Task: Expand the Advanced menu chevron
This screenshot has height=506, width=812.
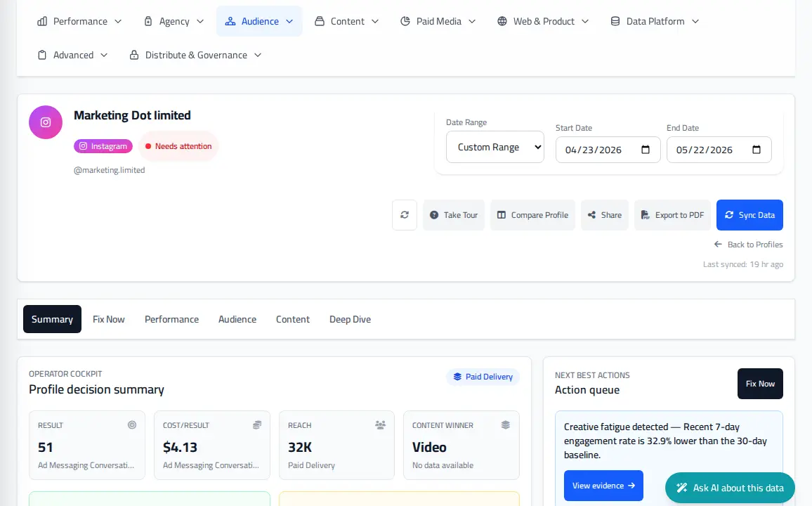Action: (x=104, y=55)
